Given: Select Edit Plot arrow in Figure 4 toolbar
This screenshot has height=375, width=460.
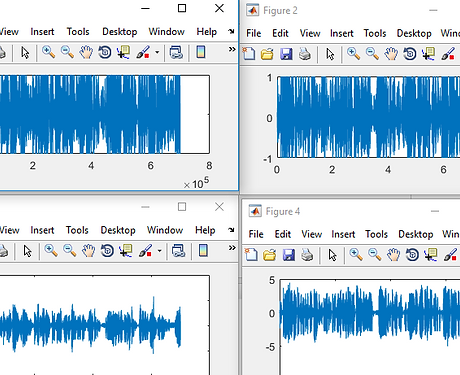Looking at the screenshot, I should coord(332,255).
